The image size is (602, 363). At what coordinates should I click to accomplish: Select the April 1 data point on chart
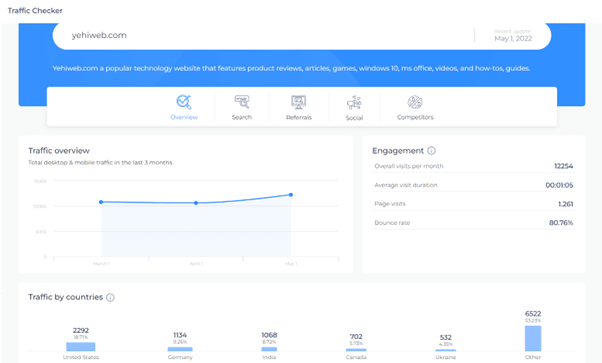(x=196, y=203)
